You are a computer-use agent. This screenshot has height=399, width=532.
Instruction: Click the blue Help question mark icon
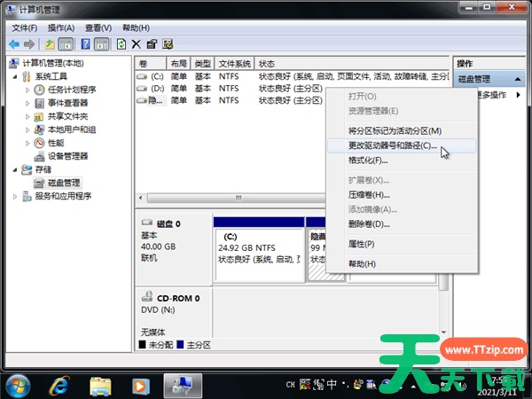coord(87,43)
